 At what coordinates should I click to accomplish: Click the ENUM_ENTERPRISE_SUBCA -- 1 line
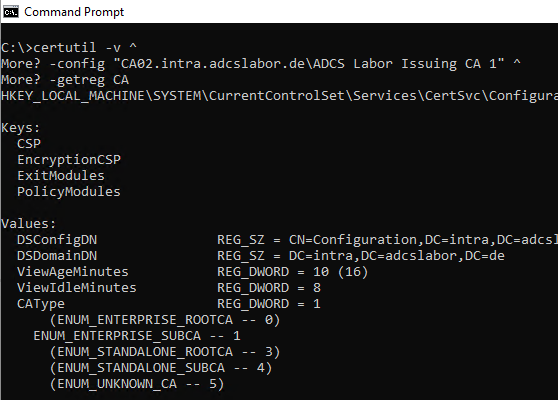(137, 336)
